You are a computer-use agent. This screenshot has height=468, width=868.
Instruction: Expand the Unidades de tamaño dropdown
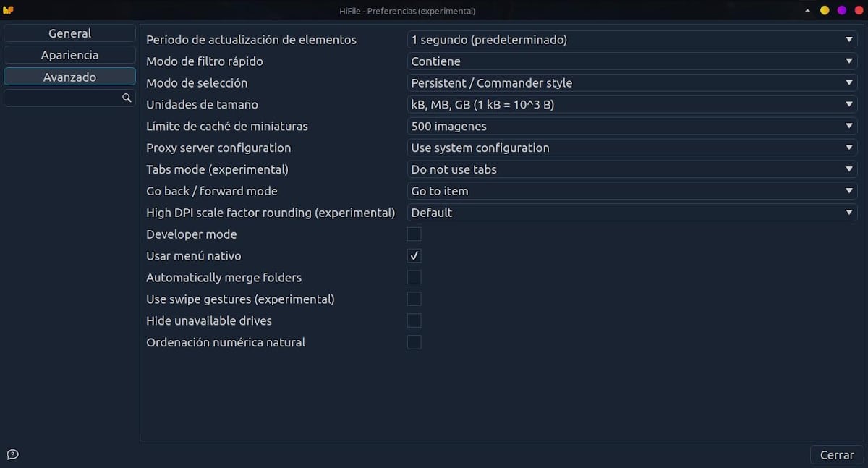tap(631, 105)
